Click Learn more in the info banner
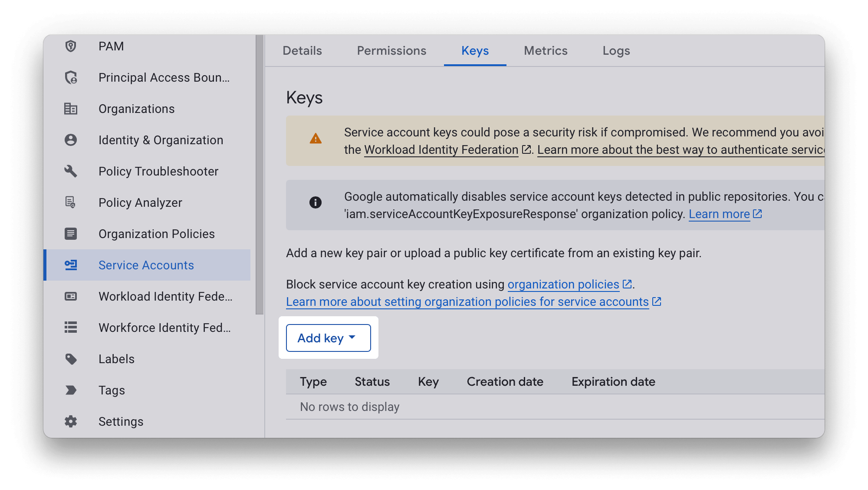This screenshot has height=490, width=868. 719,214
